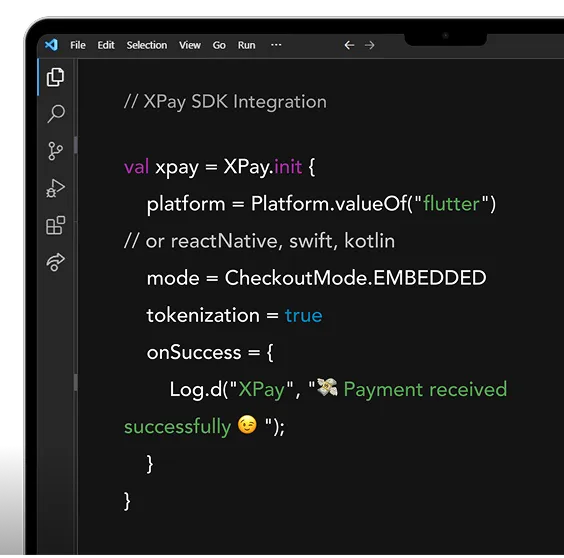The image size is (564, 558).
Task: Click the VS Code logo icon
Action: (x=51, y=45)
